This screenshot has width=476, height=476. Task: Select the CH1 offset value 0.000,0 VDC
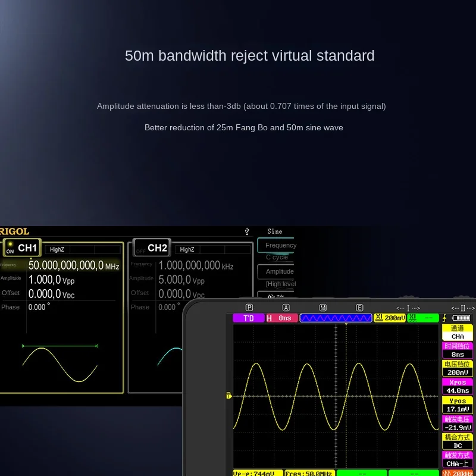[51, 294]
